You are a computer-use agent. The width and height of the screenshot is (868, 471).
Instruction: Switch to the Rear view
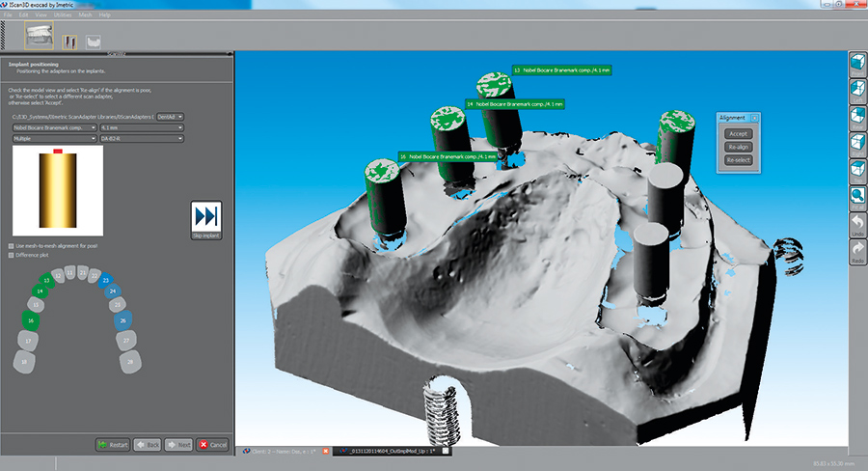(x=857, y=118)
